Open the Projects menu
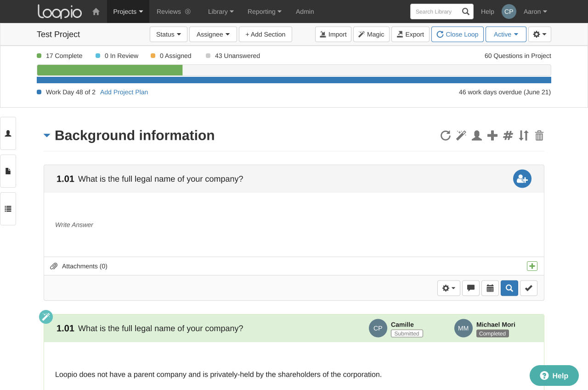This screenshot has width=588, height=390. tap(128, 11)
